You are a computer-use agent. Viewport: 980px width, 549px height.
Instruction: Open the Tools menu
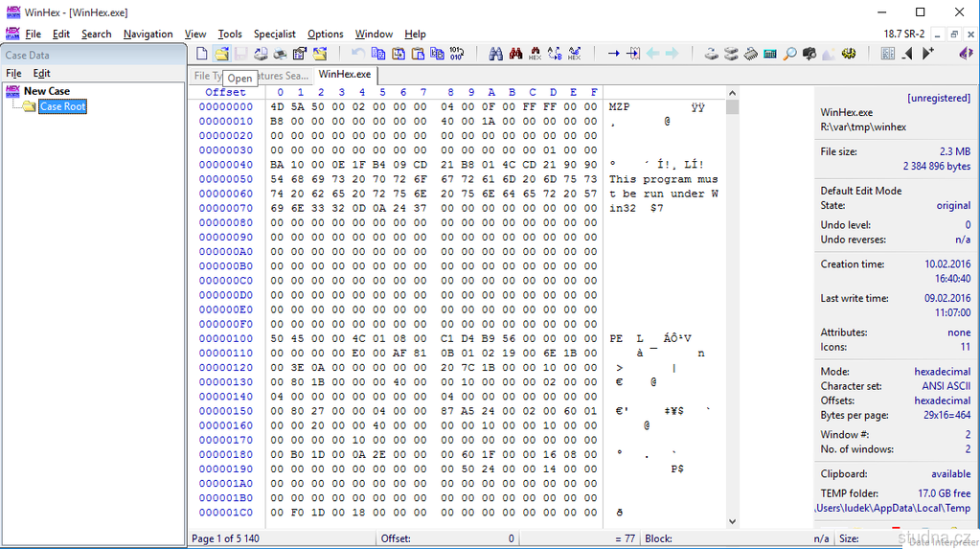pos(230,34)
